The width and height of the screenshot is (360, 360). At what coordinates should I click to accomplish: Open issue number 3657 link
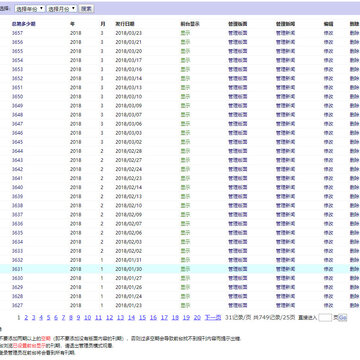pyautogui.click(x=17, y=33)
